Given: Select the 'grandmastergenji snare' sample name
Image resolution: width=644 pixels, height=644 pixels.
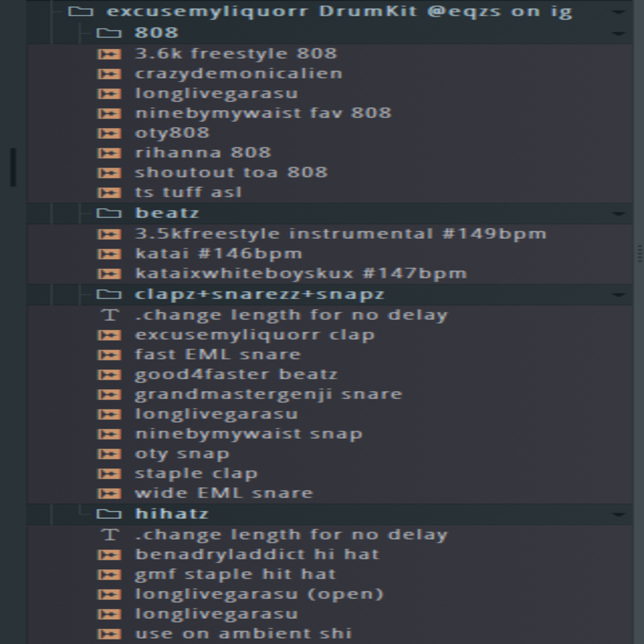Looking at the screenshot, I should coord(268,394).
